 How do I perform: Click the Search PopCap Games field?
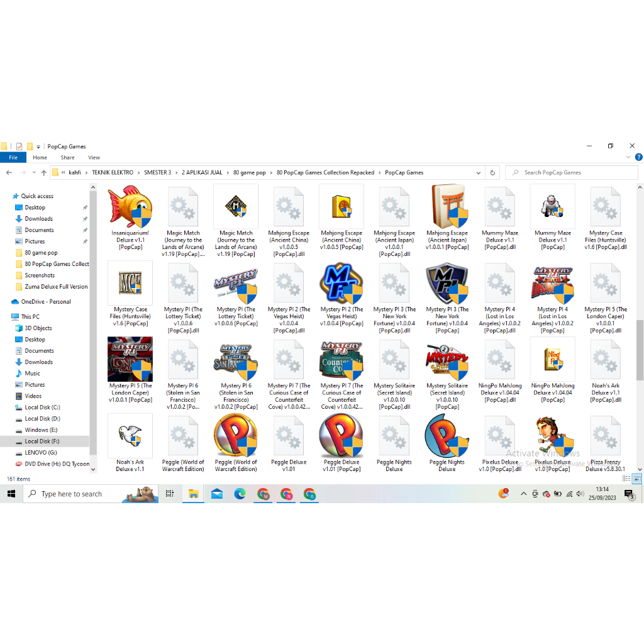(571, 173)
